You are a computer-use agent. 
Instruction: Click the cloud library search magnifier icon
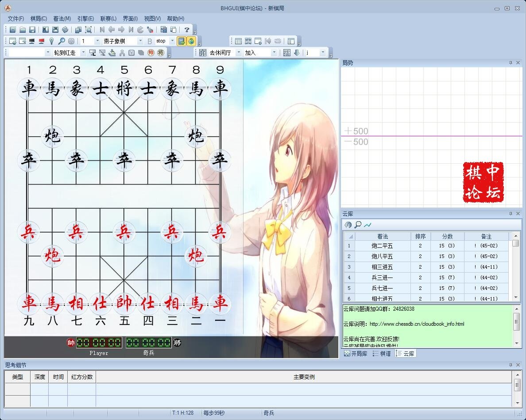[x=358, y=224]
